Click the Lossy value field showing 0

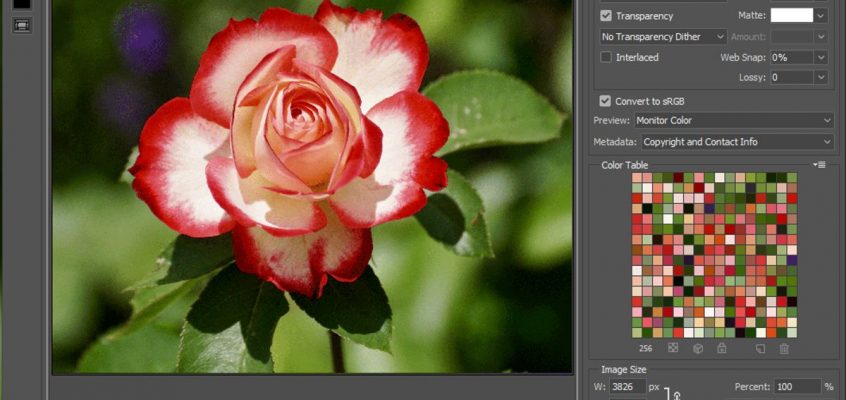(792, 78)
